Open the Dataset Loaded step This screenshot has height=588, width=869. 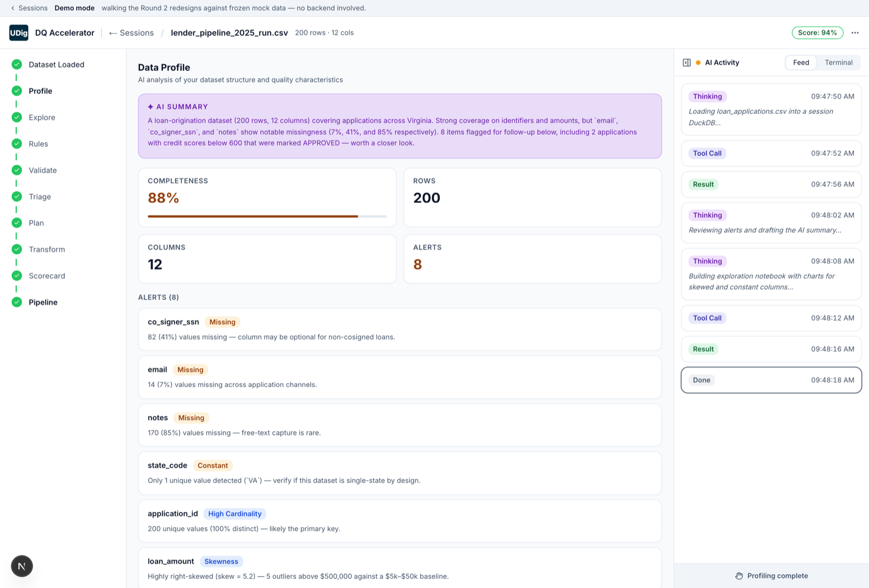(56, 65)
